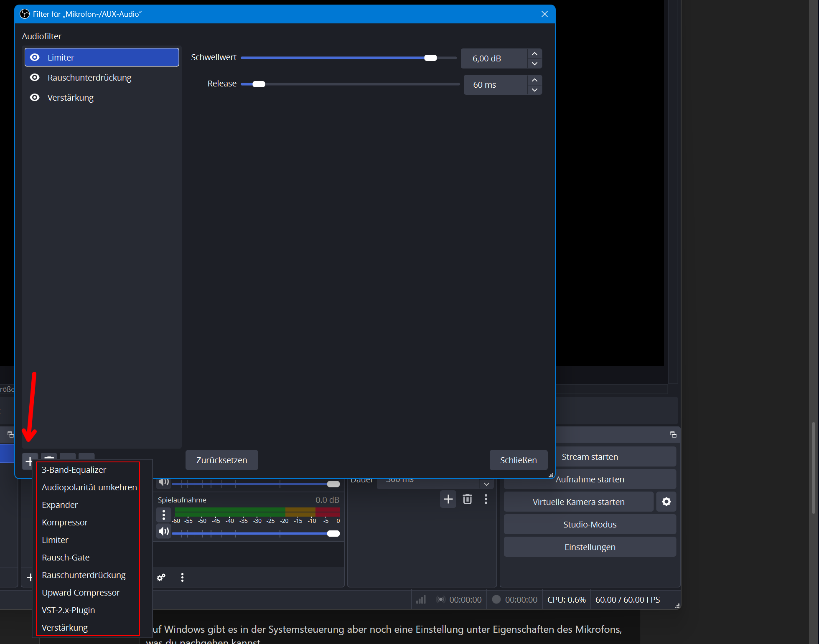Toggle Rauschunterdrückung filter visibility eye
This screenshot has width=819, height=644.
35,77
